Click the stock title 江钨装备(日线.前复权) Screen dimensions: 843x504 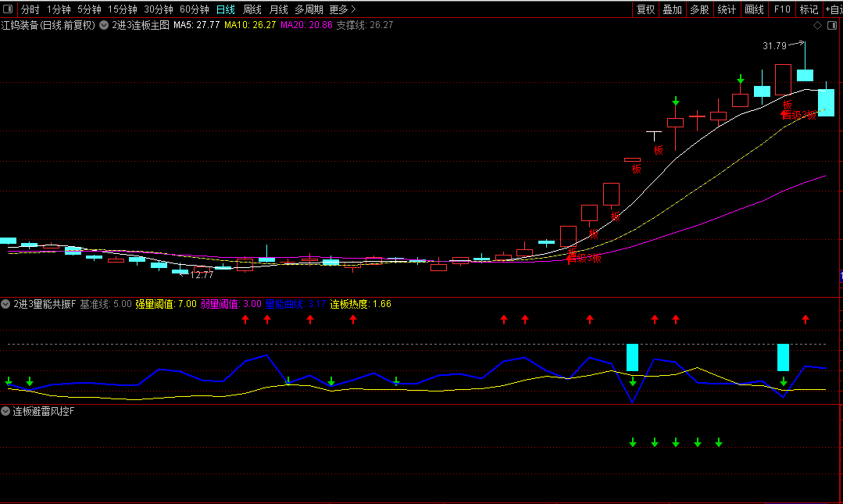pyautogui.click(x=48, y=25)
